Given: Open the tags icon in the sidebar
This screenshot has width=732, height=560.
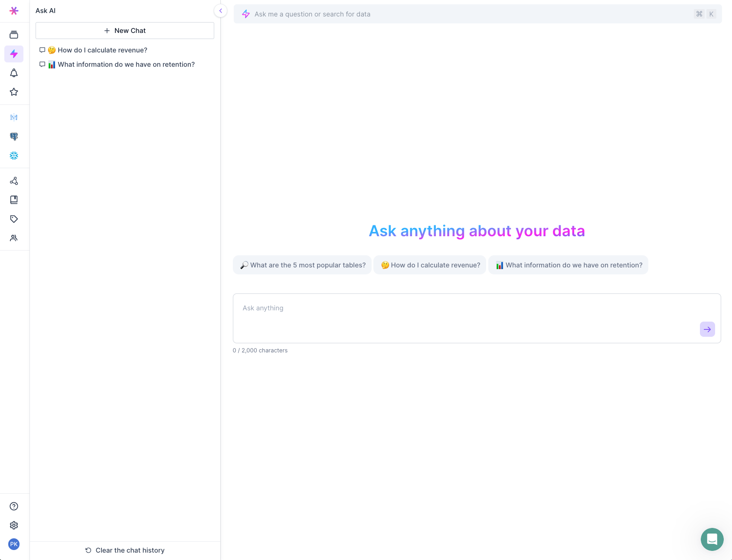Looking at the screenshot, I should click(x=14, y=219).
